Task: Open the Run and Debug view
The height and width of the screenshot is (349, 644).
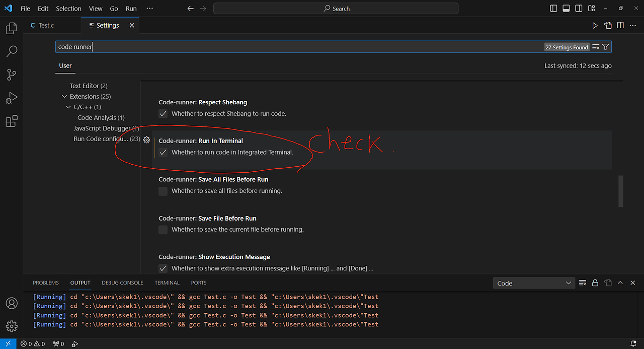Action: tap(11, 98)
